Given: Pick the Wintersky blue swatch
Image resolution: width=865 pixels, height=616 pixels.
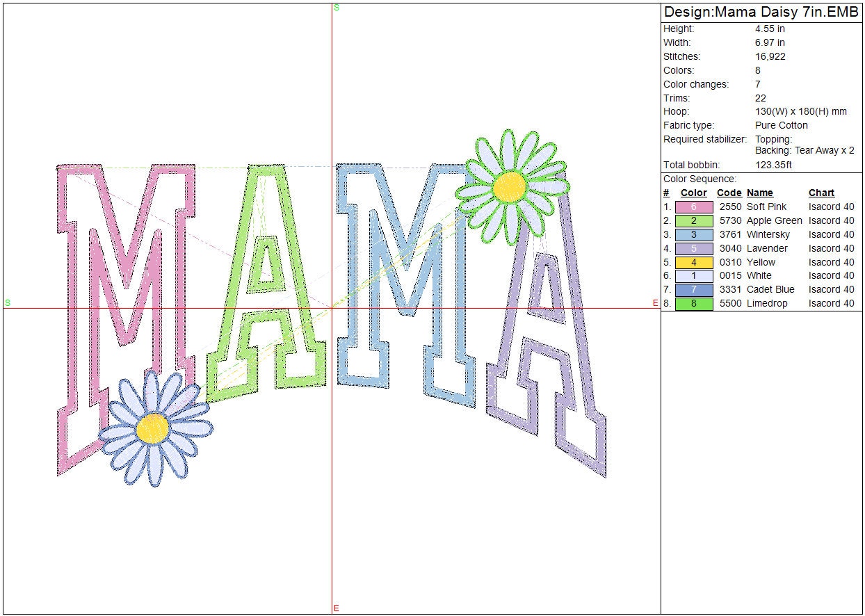Looking at the screenshot, I should (693, 234).
